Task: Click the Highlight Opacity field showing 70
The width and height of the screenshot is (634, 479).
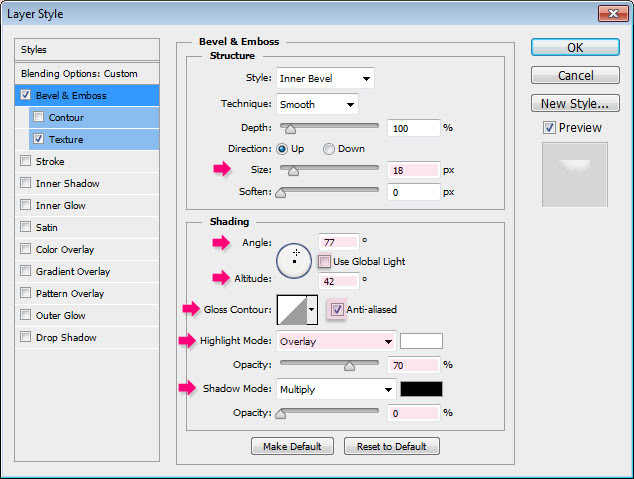Action: click(x=413, y=365)
